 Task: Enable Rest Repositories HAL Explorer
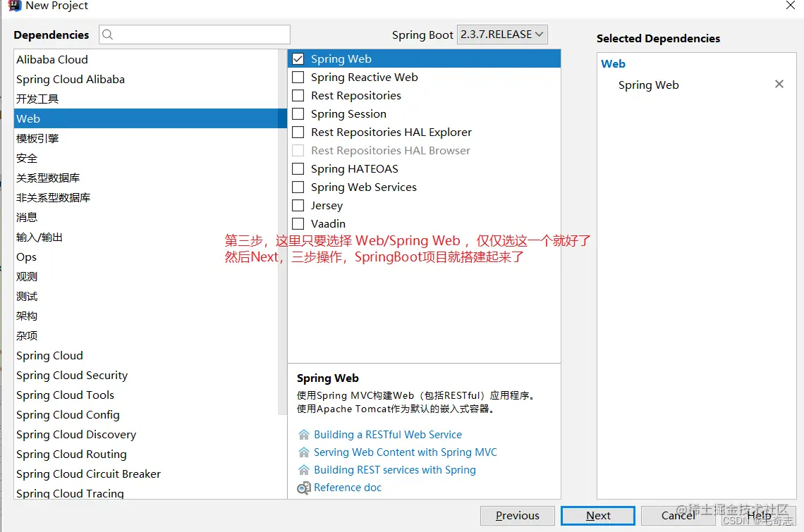click(298, 132)
